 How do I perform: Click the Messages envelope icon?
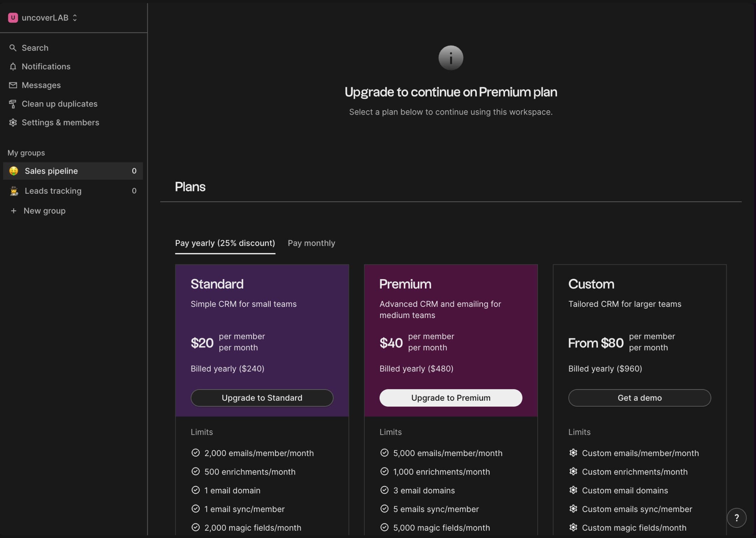pos(12,85)
